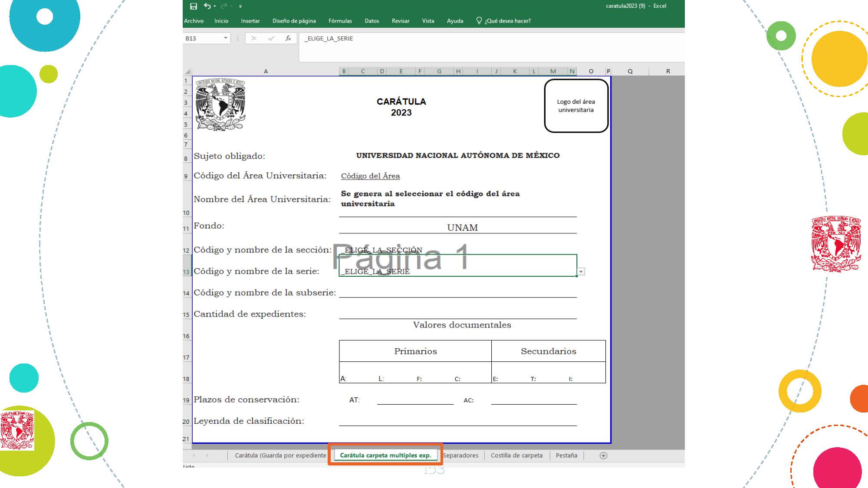Open the Revisar ribbon tab
The height and width of the screenshot is (488, 868).
pos(401,21)
